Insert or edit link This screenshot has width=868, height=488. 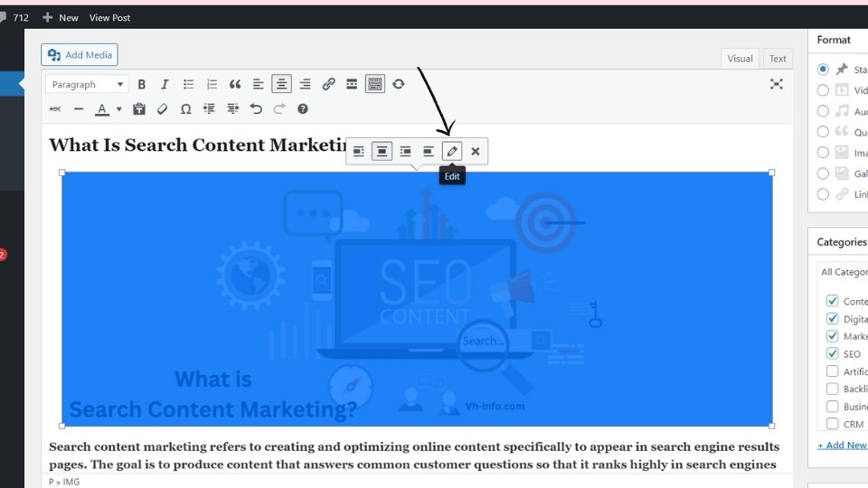tap(328, 84)
